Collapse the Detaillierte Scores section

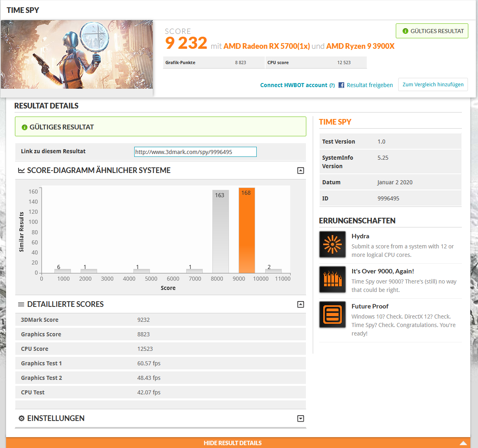coord(301,304)
